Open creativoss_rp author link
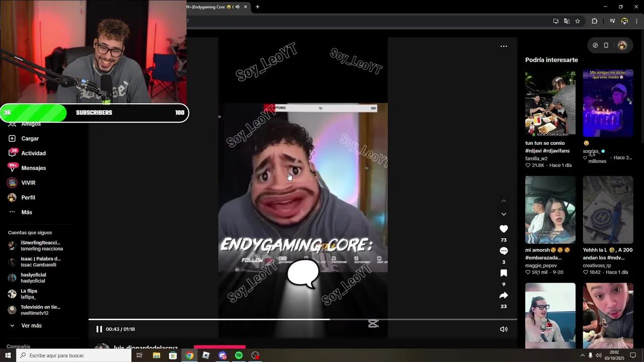The image size is (644, 362). 597,265
